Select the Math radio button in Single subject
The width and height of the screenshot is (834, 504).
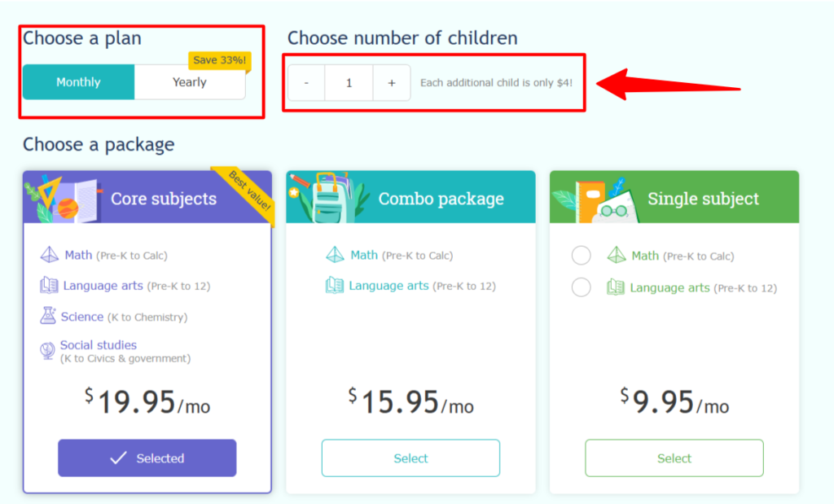coord(581,255)
